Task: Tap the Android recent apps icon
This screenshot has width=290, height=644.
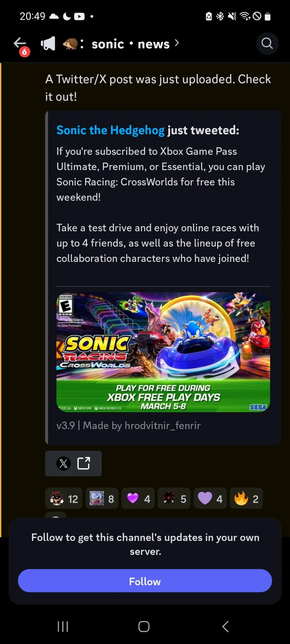Action: 63,627
